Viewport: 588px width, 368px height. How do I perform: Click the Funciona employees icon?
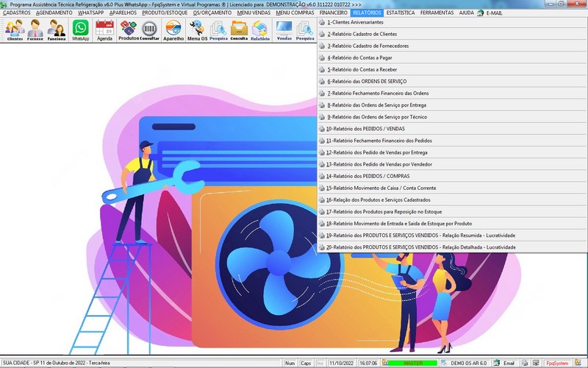tap(57, 30)
